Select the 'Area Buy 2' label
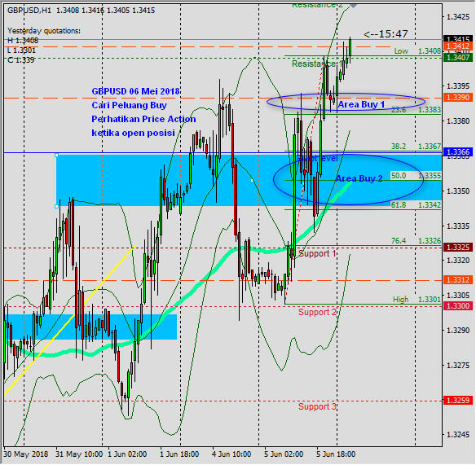 point(359,178)
